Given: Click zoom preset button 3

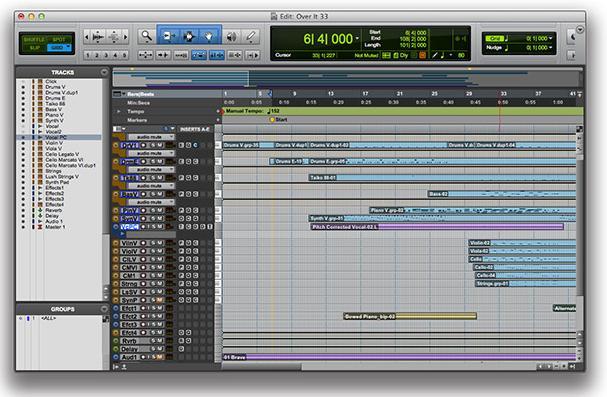Looking at the screenshot, I should [106, 55].
